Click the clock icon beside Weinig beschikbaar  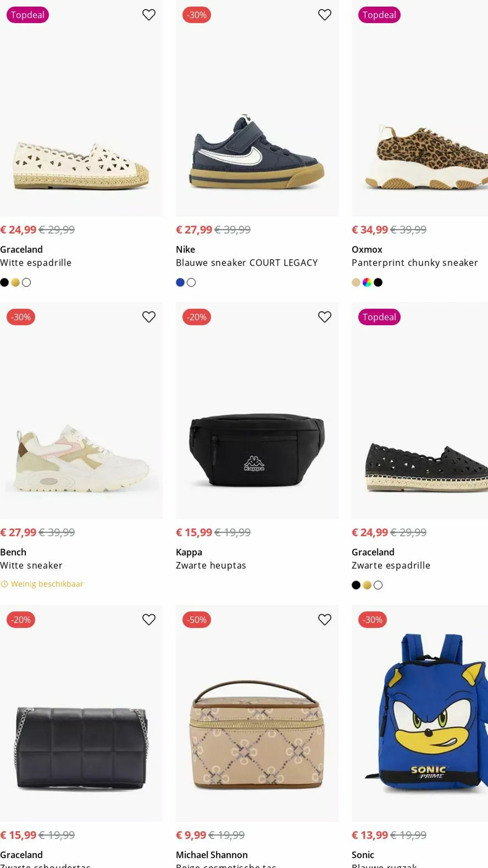tap(4, 584)
